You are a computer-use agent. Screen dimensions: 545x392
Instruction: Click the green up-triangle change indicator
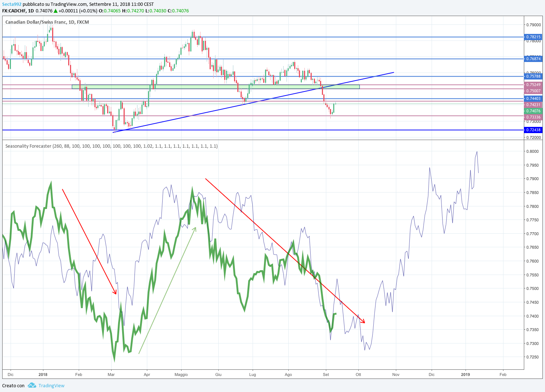tap(55, 11)
